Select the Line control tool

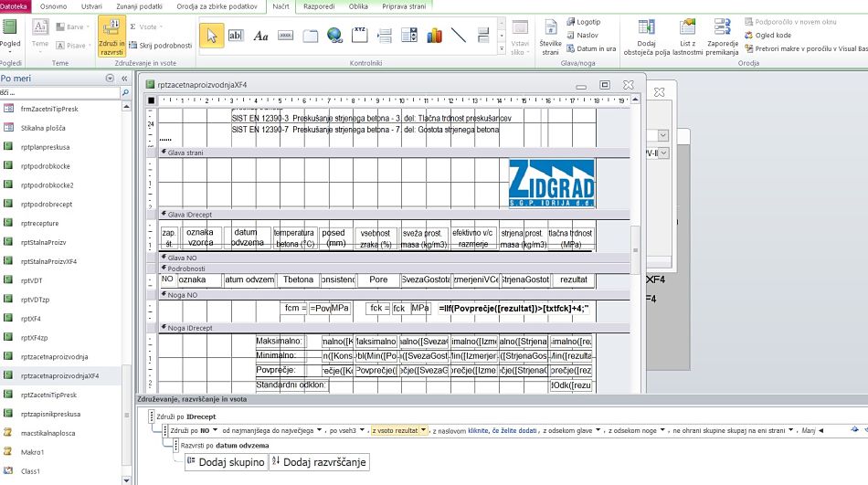click(x=459, y=36)
